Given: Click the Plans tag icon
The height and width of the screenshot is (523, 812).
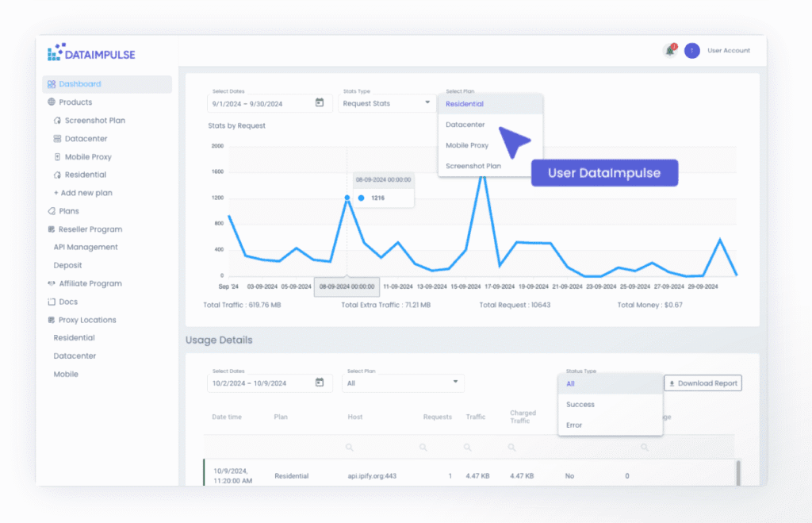Looking at the screenshot, I should 52,211.
